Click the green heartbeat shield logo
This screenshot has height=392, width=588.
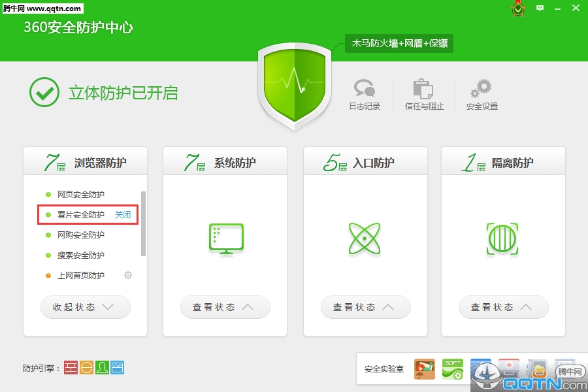coord(295,86)
